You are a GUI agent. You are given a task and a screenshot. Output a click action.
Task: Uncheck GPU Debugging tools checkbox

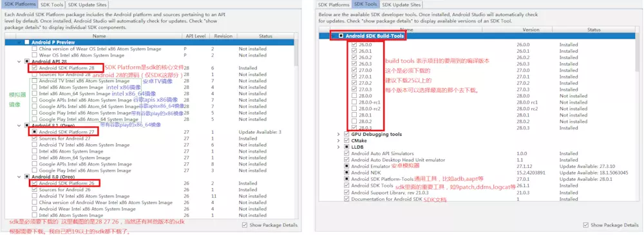click(346, 135)
